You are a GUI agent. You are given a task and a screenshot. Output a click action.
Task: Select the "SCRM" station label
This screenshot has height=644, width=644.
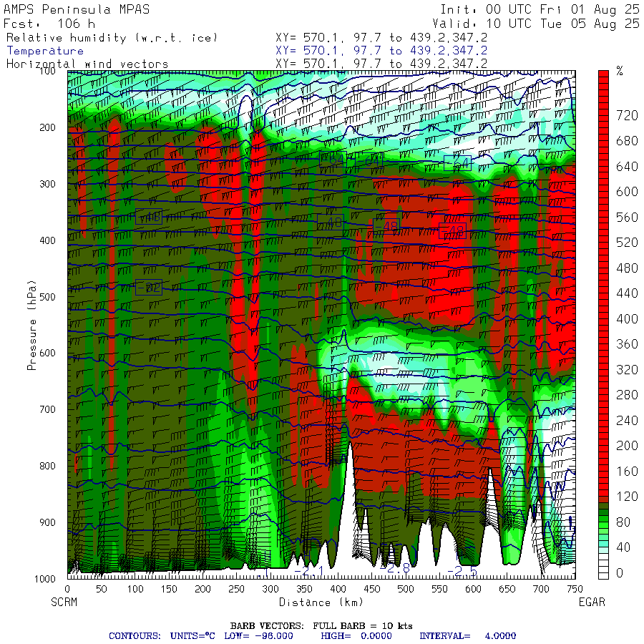[x=64, y=602]
